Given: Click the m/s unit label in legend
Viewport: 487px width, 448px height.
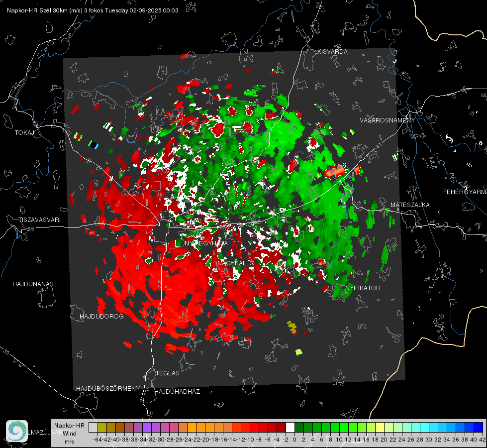Looking at the screenshot, I should [x=69, y=441].
